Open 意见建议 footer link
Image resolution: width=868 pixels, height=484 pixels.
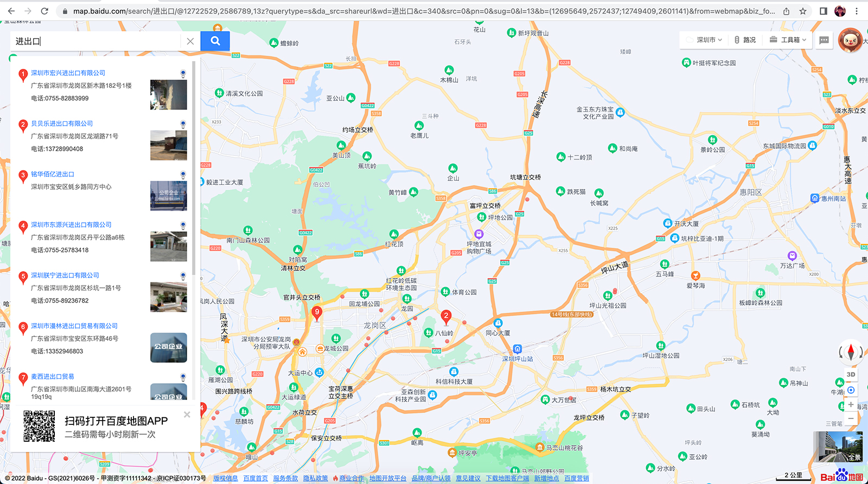coord(468,478)
